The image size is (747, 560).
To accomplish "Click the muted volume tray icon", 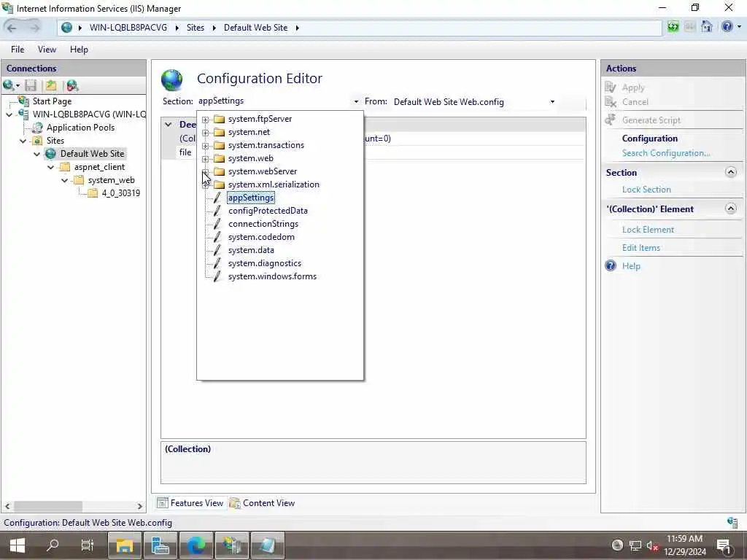I will tap(652, 545).
